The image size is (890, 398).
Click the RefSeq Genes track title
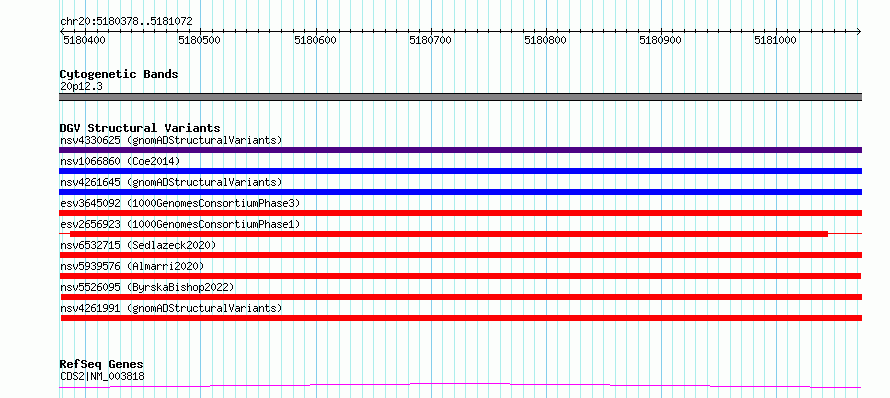pos(102,364)
